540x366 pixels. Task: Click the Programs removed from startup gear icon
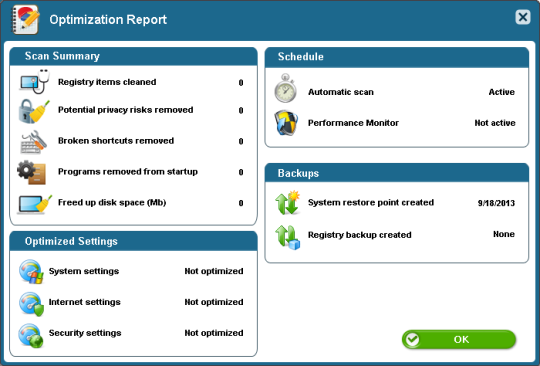pos(32,172)
